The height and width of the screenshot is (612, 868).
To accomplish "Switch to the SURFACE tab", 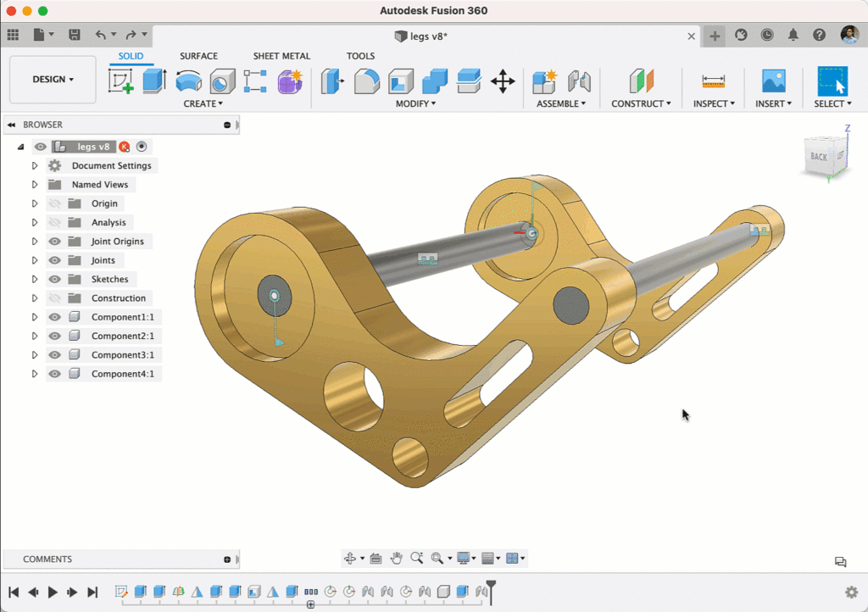I will point(198,55).
